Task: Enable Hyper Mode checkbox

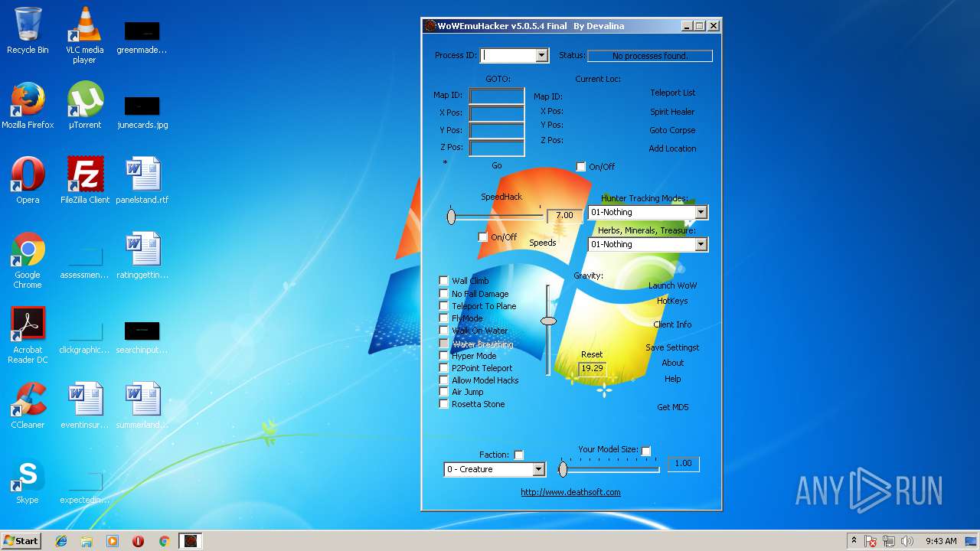Action: coord(443,355)
